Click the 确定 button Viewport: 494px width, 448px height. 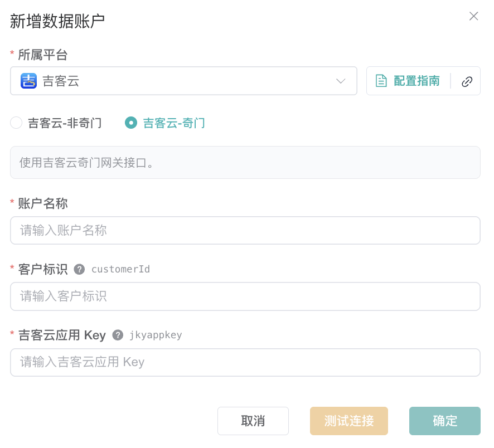(445, 421)
